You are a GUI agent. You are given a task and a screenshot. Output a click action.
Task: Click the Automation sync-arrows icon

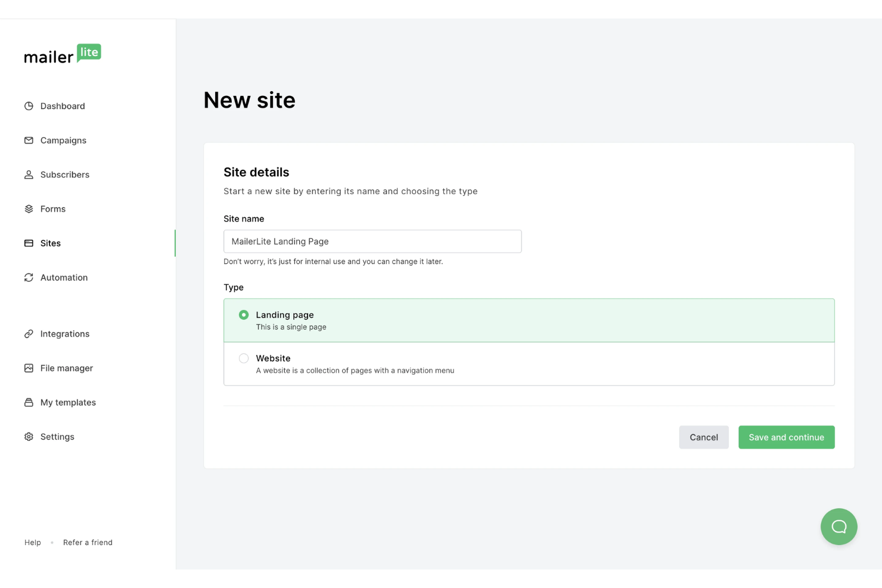pos(29,277)
